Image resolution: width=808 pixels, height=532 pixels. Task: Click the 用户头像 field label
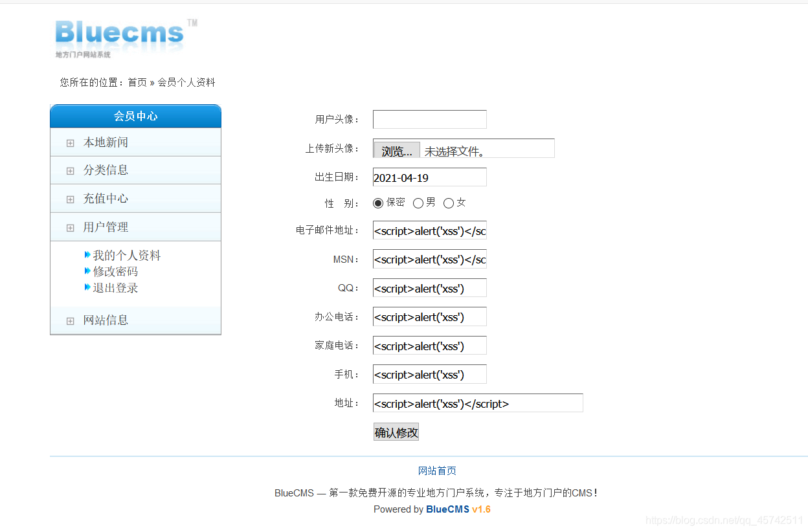[x=337, y=119]
